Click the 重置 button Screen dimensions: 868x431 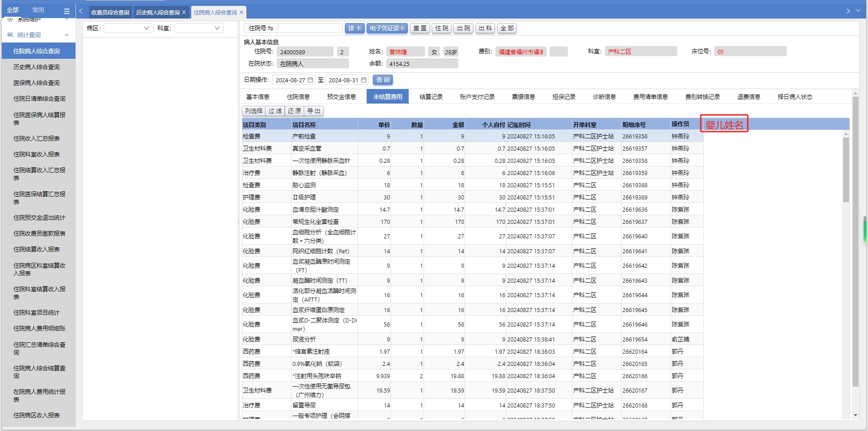(x=420, y=28)
